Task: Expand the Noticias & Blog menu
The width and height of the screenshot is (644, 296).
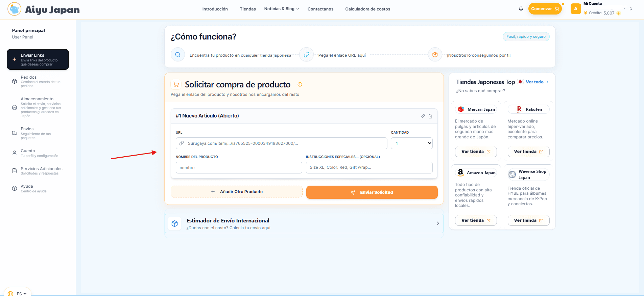Action: tap(281, 9)
